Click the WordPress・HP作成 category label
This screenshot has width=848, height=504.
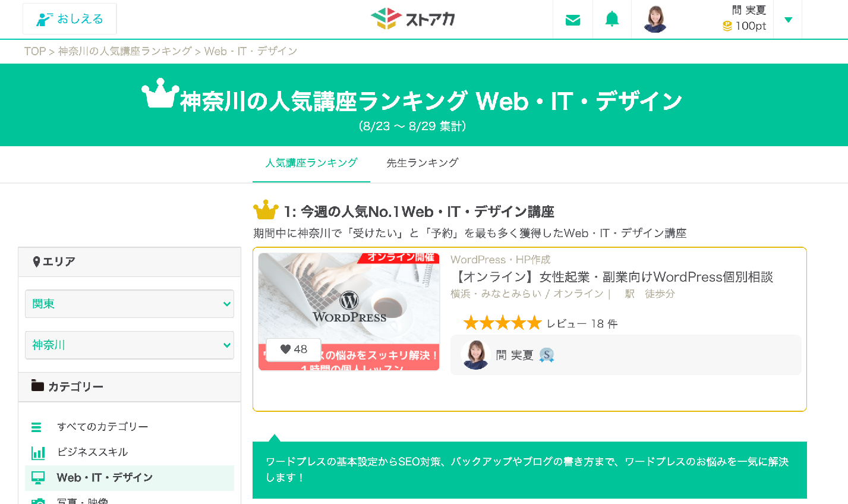tap(500, 260)
